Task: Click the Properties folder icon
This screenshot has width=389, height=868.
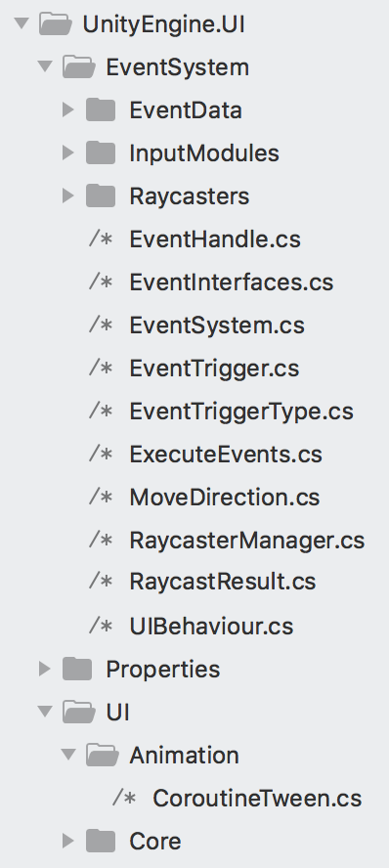Action: [x=77, y=669]
